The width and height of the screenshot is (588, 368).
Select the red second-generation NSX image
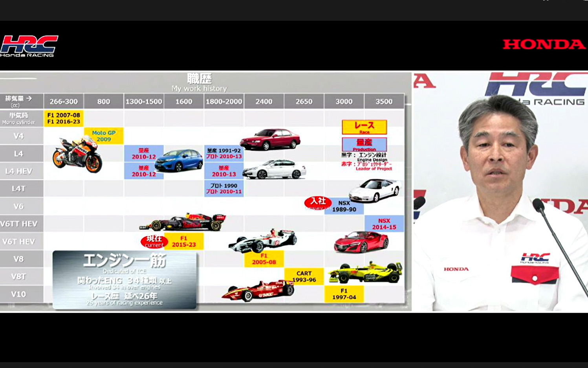pyautogui.click(x=361, y=242)
